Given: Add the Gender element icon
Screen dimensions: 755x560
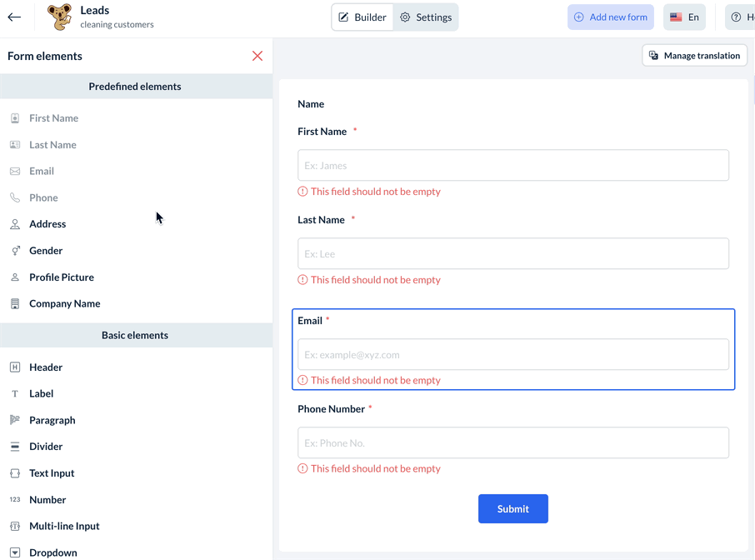Looking at the screenshot, I should coord(15,251).
